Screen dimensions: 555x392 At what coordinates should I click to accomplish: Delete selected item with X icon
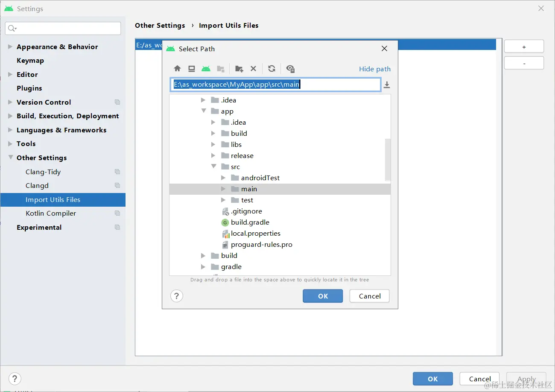point(253,69)
